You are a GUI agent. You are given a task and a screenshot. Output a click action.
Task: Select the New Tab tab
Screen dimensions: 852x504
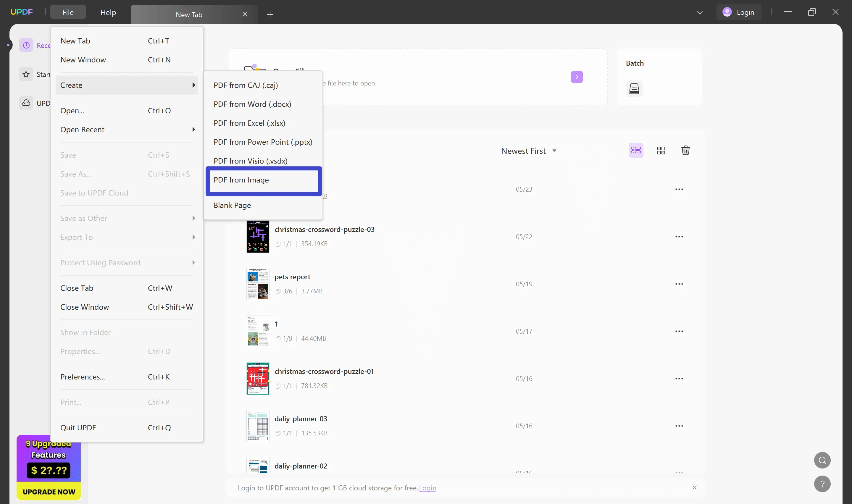tap(189, 14)
